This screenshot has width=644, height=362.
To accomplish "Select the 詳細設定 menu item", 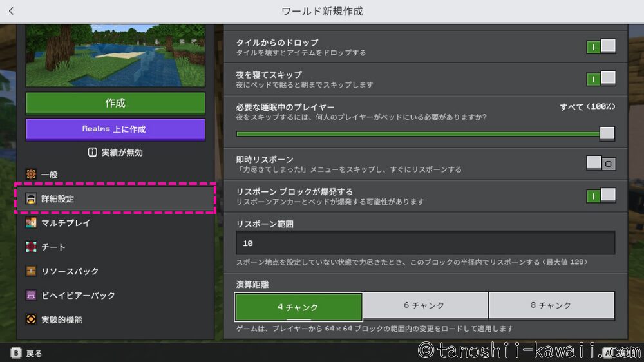I will (x=115, y=198).
